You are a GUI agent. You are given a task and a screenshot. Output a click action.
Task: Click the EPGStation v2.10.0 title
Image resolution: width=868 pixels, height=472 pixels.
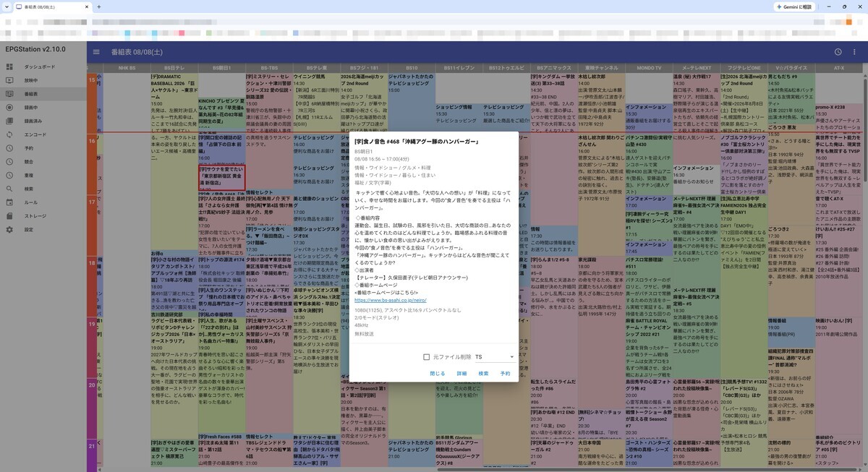[x=35, y=48]
